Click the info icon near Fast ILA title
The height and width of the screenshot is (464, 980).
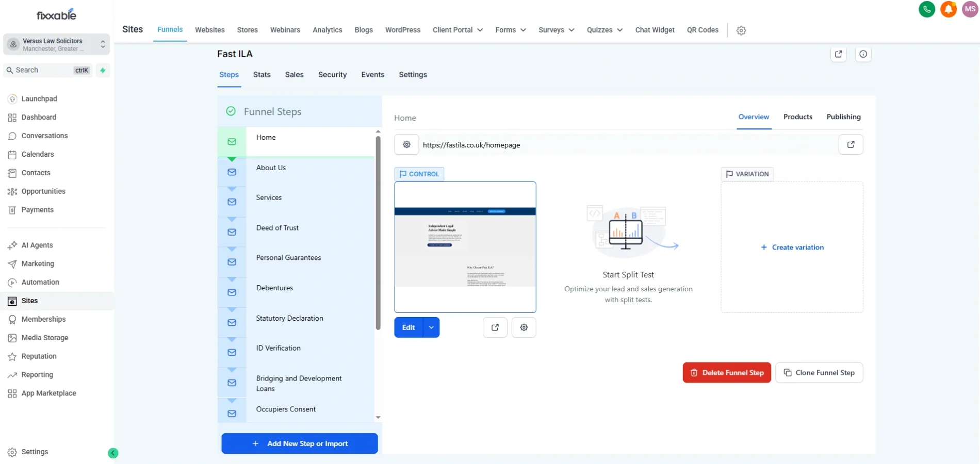(x=863, y=54)
